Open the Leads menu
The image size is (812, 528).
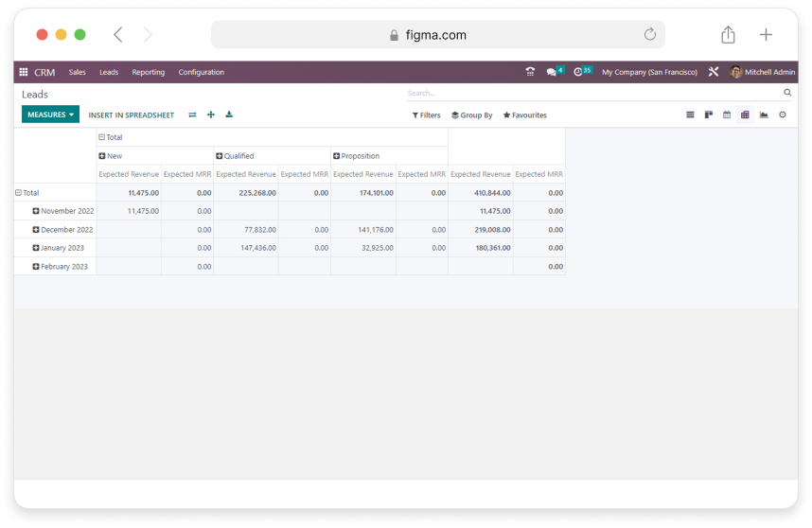click(109, 72)
